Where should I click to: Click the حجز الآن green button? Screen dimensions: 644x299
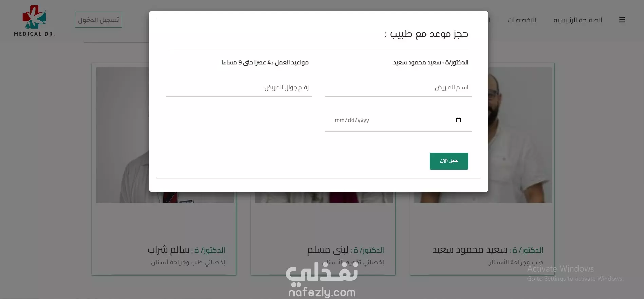tap(449, 161)
